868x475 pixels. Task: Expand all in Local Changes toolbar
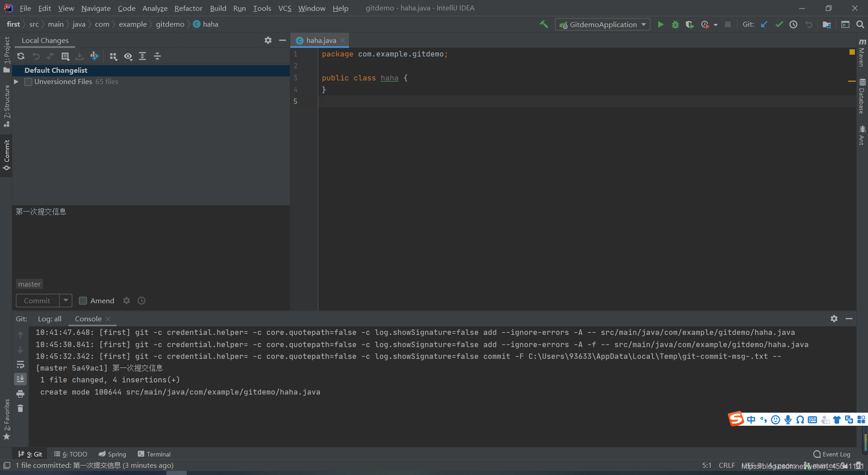point(142,56)
